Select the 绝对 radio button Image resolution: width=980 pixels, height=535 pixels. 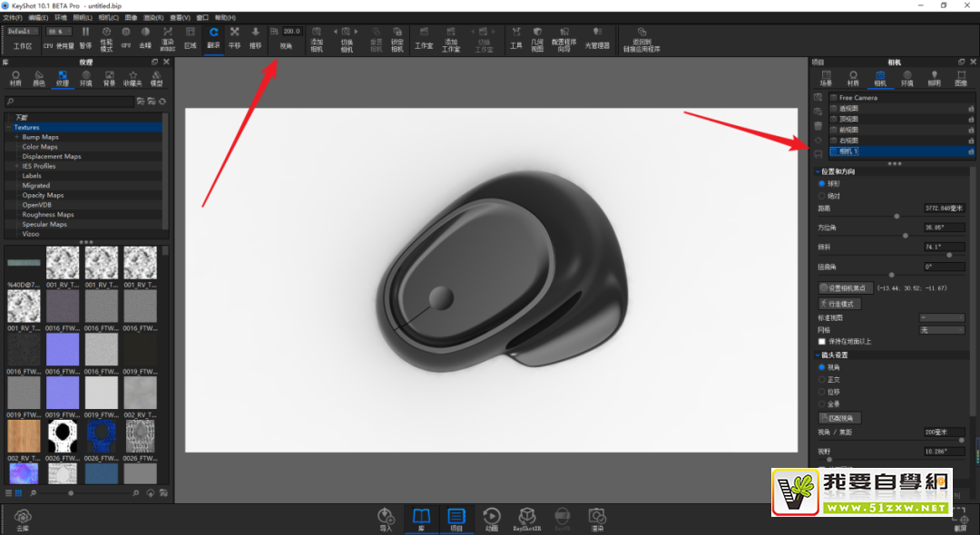[823, 195]
